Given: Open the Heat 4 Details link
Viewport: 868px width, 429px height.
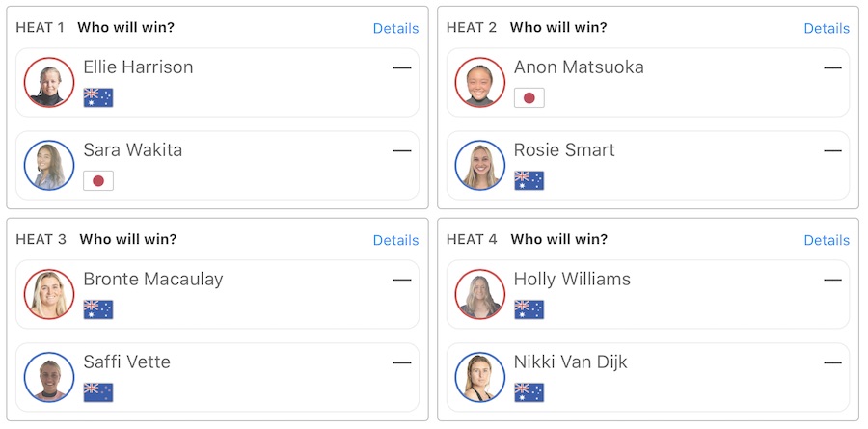Looking at the screenshot, I should tap(827, 240).
